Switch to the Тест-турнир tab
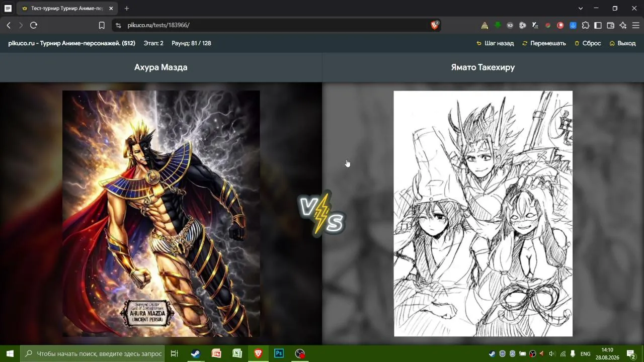The height and width of the screenshot is (362, 644). (67, 9)
